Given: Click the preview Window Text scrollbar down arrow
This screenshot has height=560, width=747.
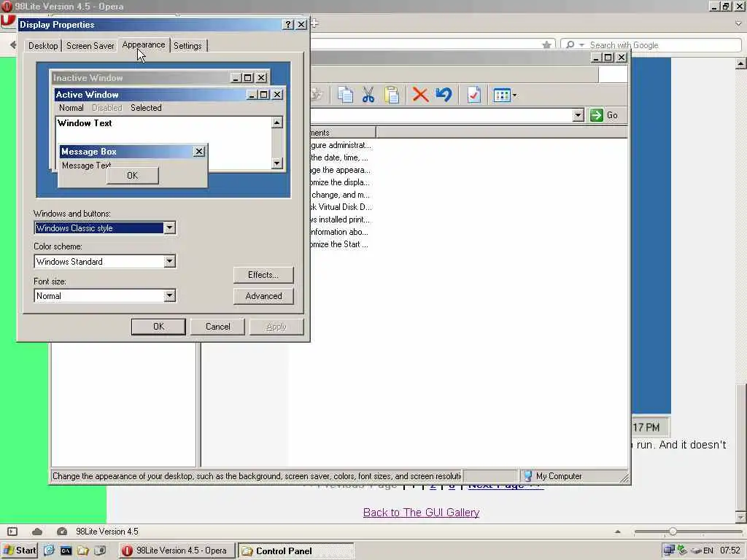Looking at the screenshot, I should (276, 163).
